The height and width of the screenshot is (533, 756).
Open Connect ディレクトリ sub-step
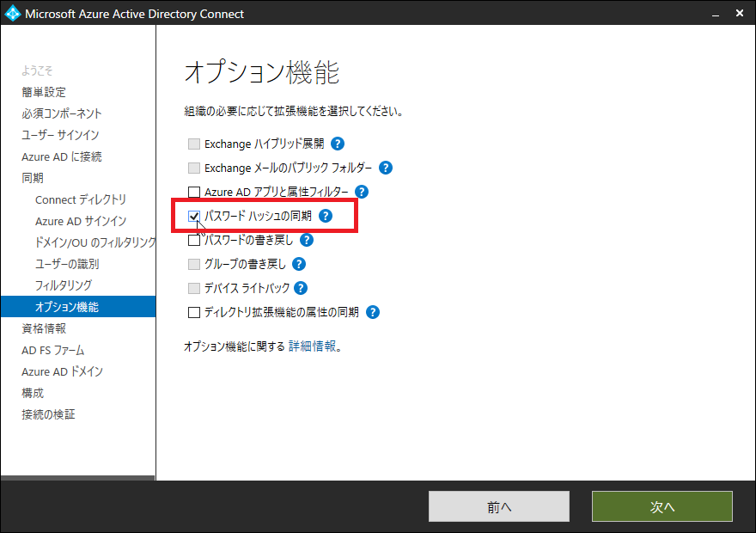pos(81,199)
